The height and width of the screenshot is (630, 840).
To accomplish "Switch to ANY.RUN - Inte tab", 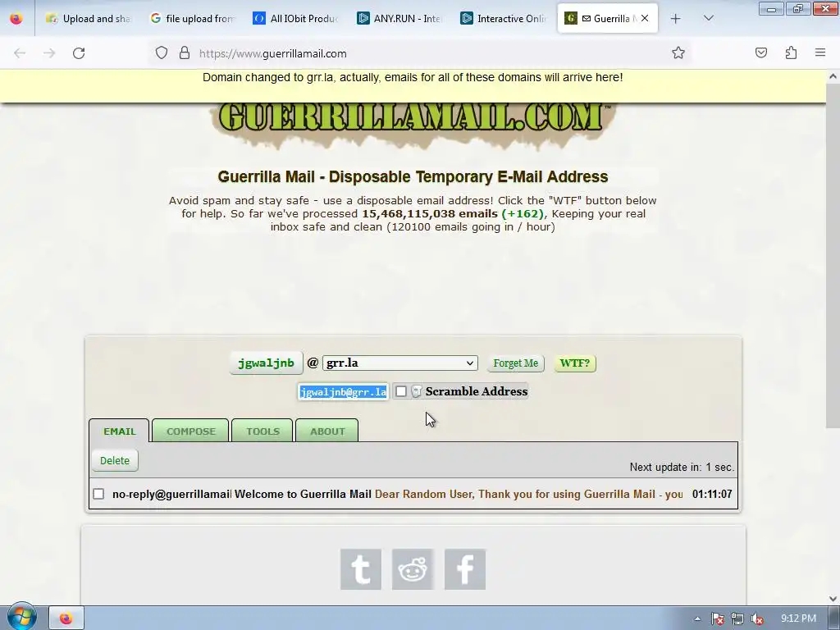I will coord(399,19).
